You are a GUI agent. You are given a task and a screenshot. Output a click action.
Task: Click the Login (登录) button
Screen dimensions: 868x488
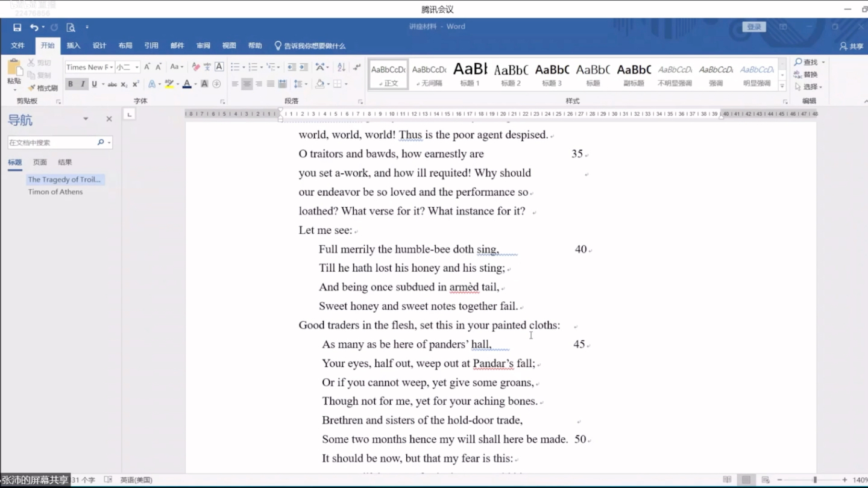tap(754, 27)
